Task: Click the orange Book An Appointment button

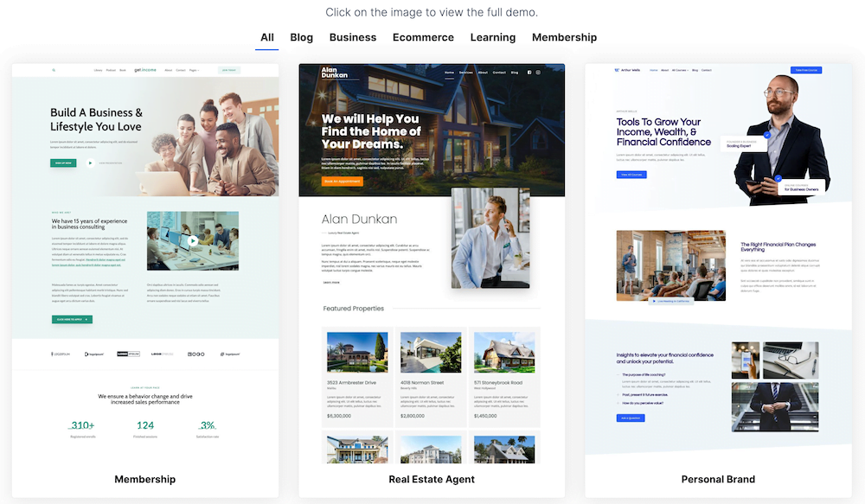Action: (343, 182)
